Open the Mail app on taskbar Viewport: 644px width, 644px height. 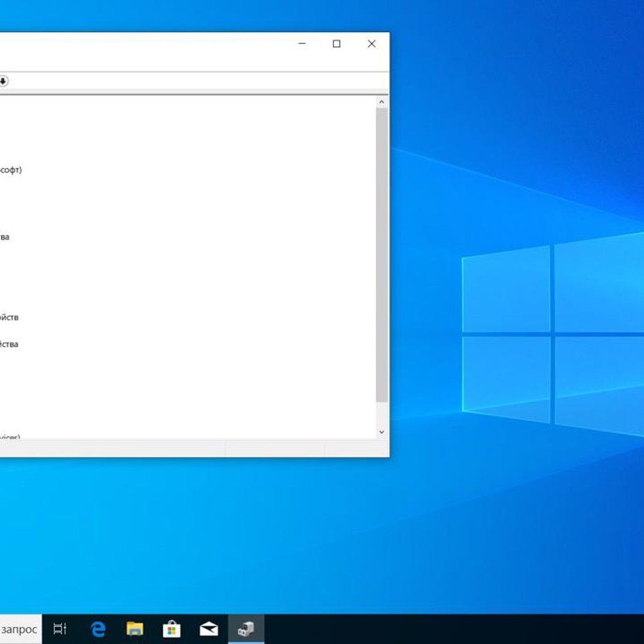pos(209,629)
